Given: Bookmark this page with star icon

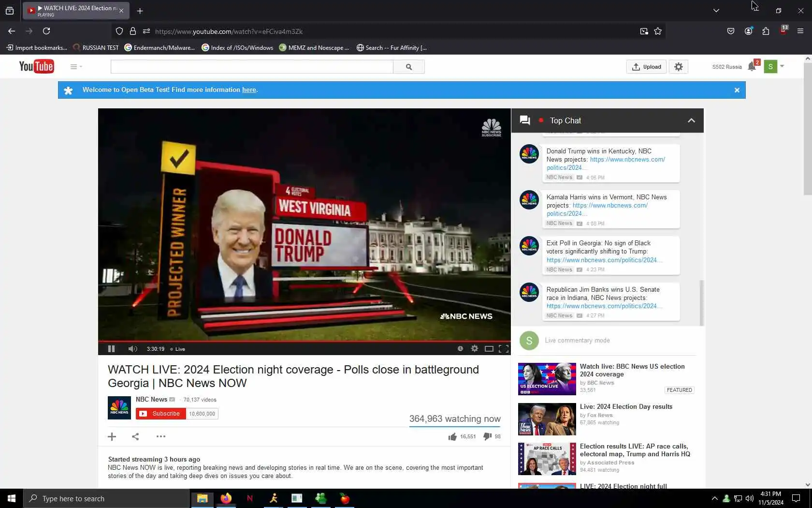Looking at the screenshot, I should tap(658, 31).
